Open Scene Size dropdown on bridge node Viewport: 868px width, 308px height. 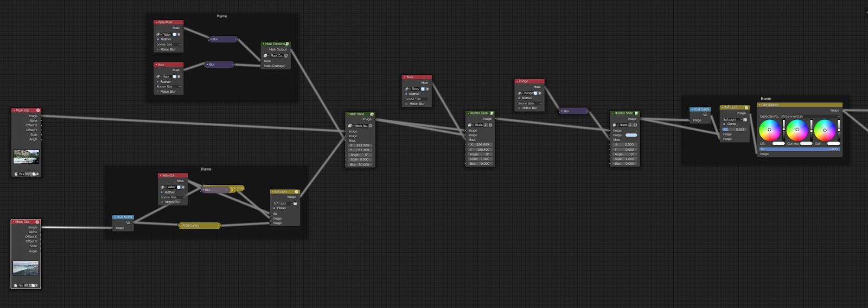[529, 103]
